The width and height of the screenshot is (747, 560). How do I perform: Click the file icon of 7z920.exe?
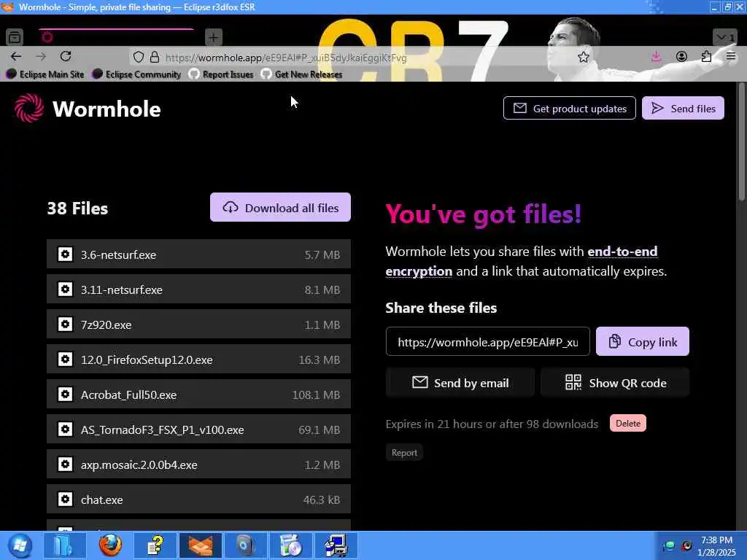65,324
